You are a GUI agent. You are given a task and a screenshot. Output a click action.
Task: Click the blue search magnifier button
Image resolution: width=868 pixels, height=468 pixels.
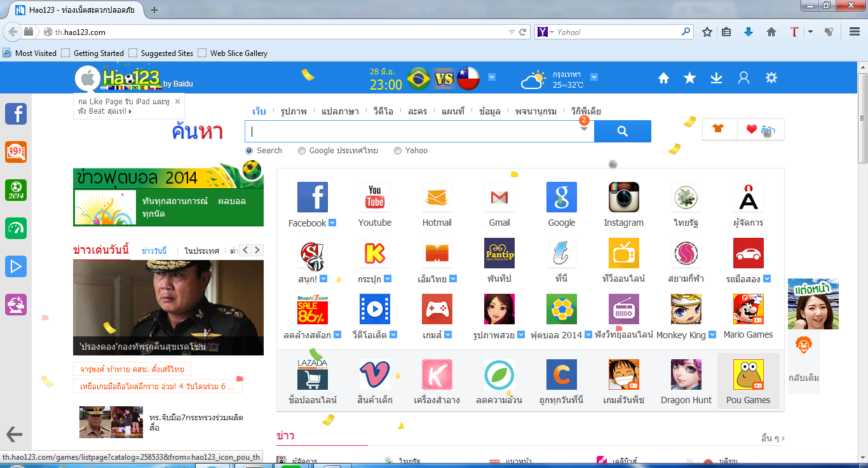[623, 131]
